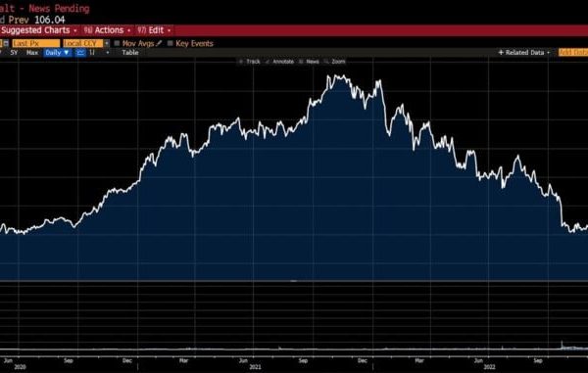Viewport: 588px width, 373px height.
Task: Click the Add Data field
Action: pyautogui.click(x=573, y=53)
